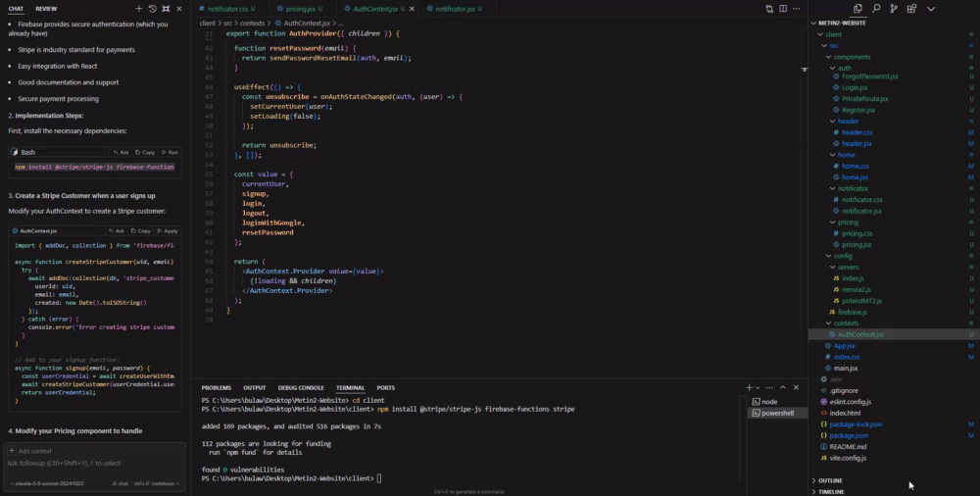Copy the Bash npm install command

pyautogui.click(x=145, y=152)
